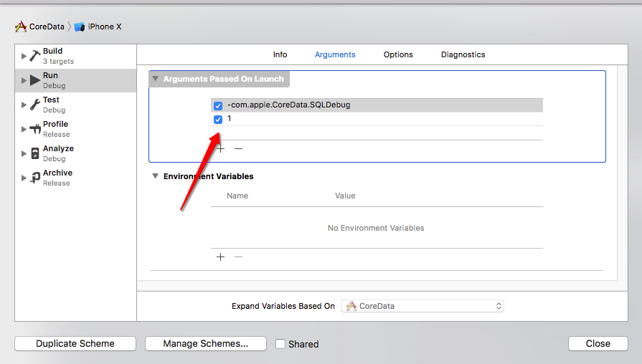The width and height of the screenshot is (642, 364).
Task: Close the scheme editor
Action: [598, 343]
